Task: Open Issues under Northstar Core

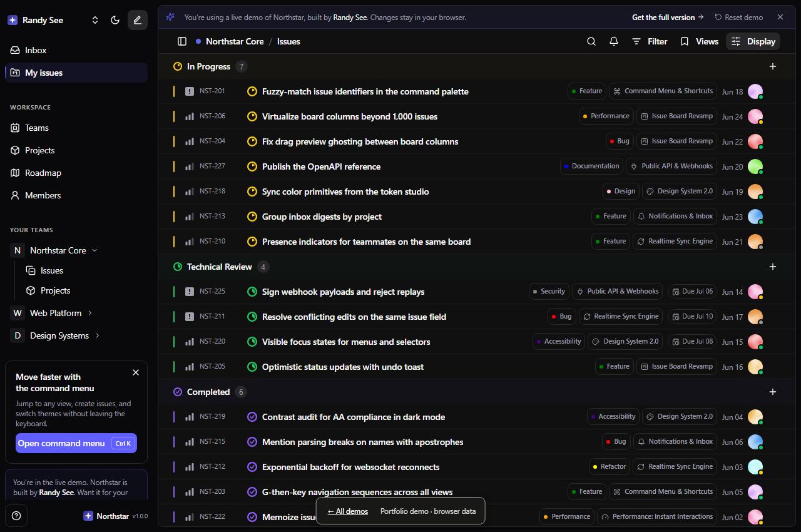Action: tap(84, 270)
